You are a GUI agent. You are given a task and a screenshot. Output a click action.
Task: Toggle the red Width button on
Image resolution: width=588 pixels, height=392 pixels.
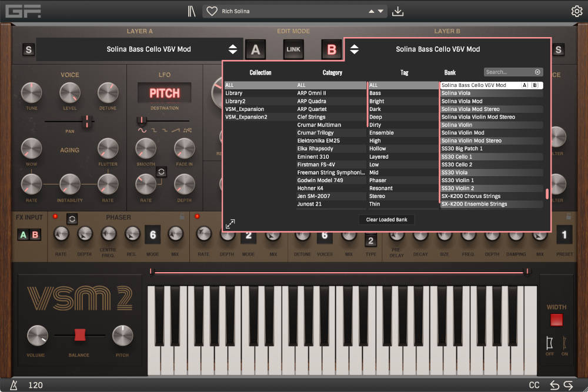tap(556, 319)
